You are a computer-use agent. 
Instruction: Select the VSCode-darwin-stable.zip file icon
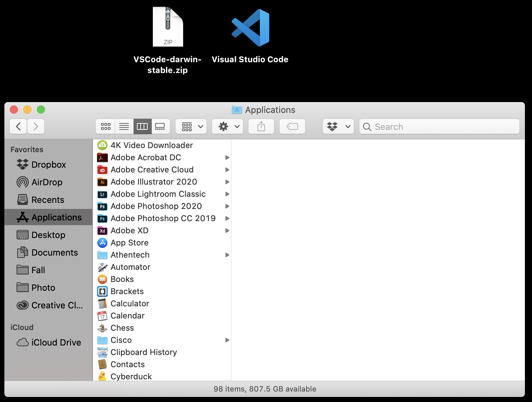pos(168,27)
